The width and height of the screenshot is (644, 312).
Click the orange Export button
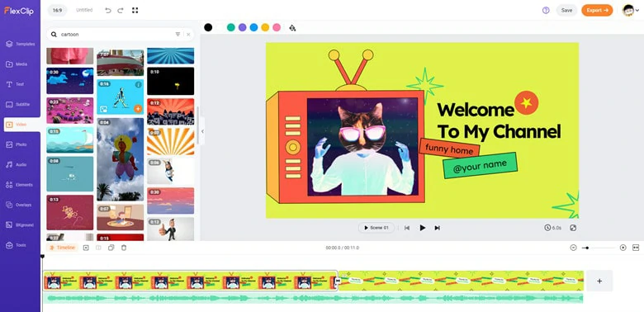(x=597, y=10)
